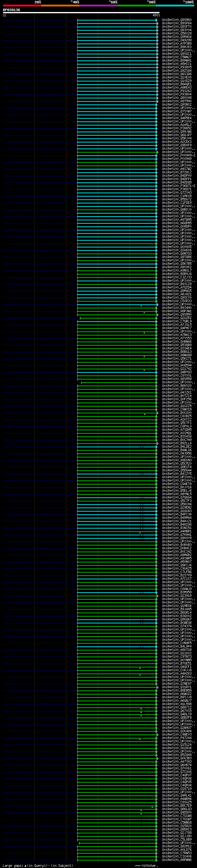Click the purple ~60% identity legend segment
The width and height of the screenshot is (197, 868).
[x=99, y=6]
